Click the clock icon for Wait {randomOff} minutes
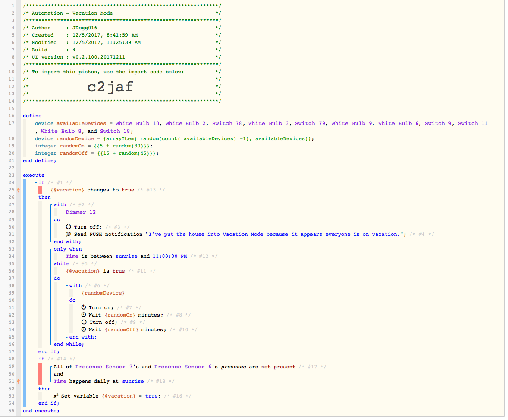The image size is (508, 420). point(84,330)
